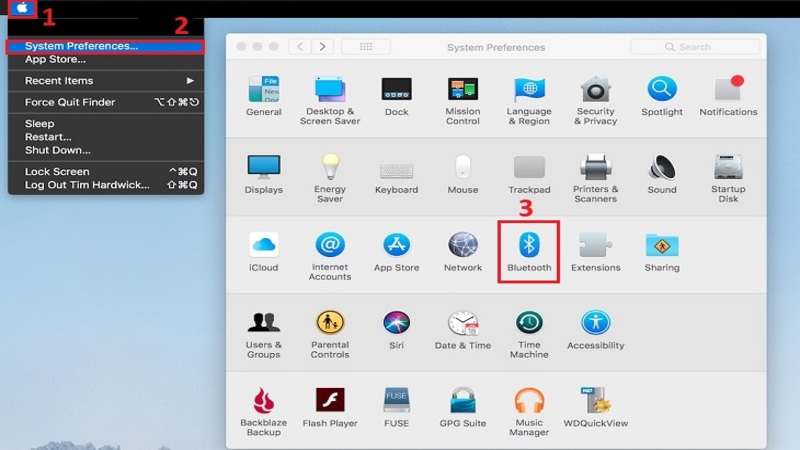
Task: Go back with the left chevron button
Action: click(x=300, y=47)
